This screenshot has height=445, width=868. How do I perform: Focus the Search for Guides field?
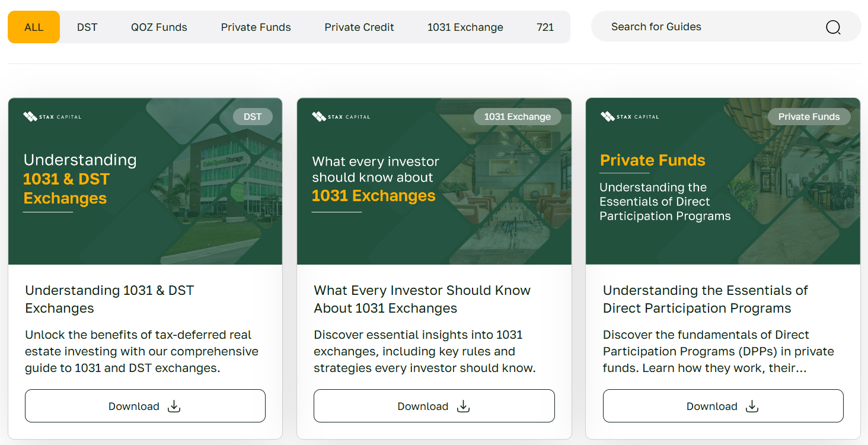point(706,27)
